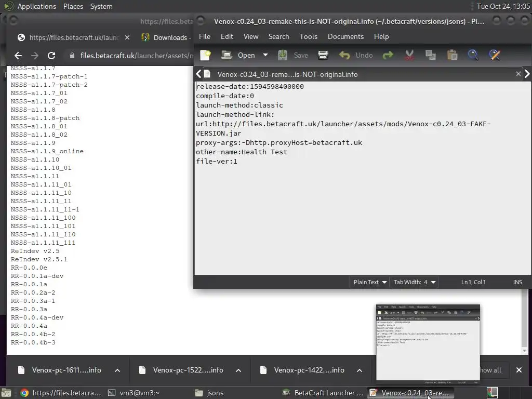Undo the last edit
The image size is (532, 399).
coord(356,55)
